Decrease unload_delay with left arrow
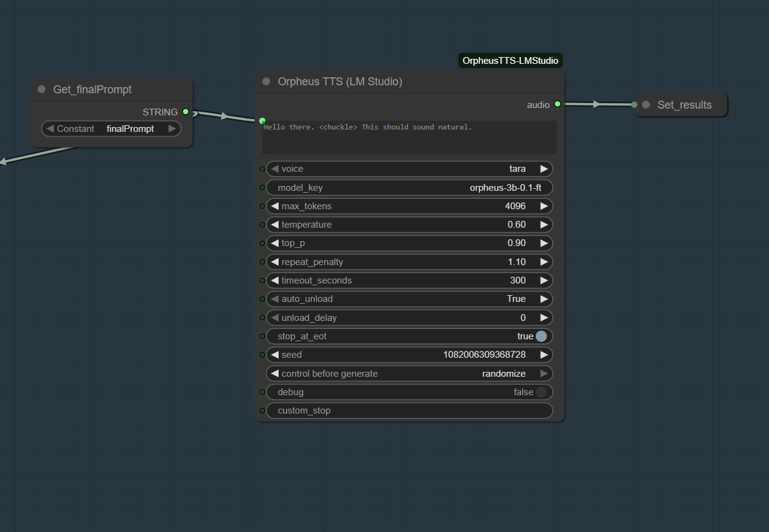This screenshot has width=769, height=532. [274, 318]
